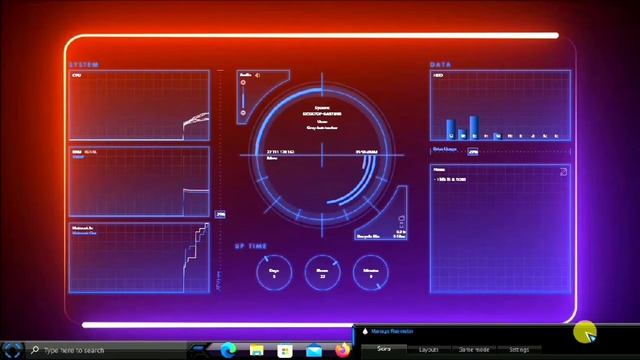
Task: Click the Notes edit icon in Notes panel
Action: point(563,172)
